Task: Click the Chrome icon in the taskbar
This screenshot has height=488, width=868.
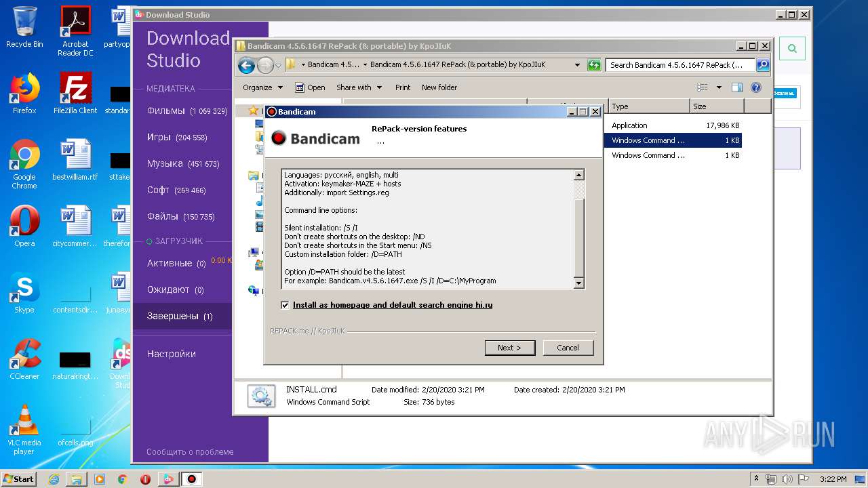Action: (123, 479)
